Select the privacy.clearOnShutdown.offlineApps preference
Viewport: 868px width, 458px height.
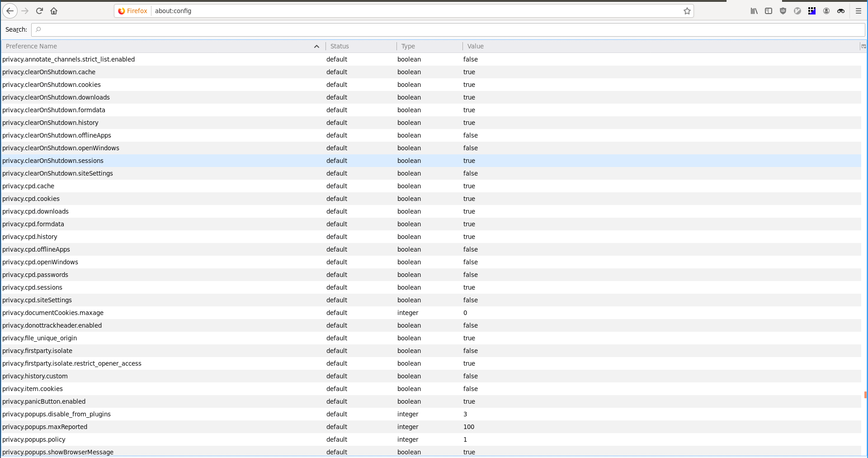pyautogui.click(x=431, y=135)
